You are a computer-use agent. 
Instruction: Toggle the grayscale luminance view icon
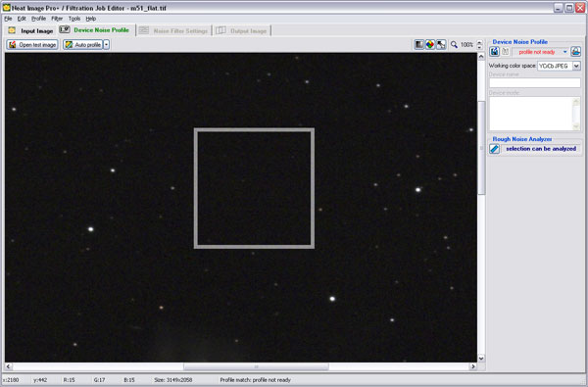[418, 45]
